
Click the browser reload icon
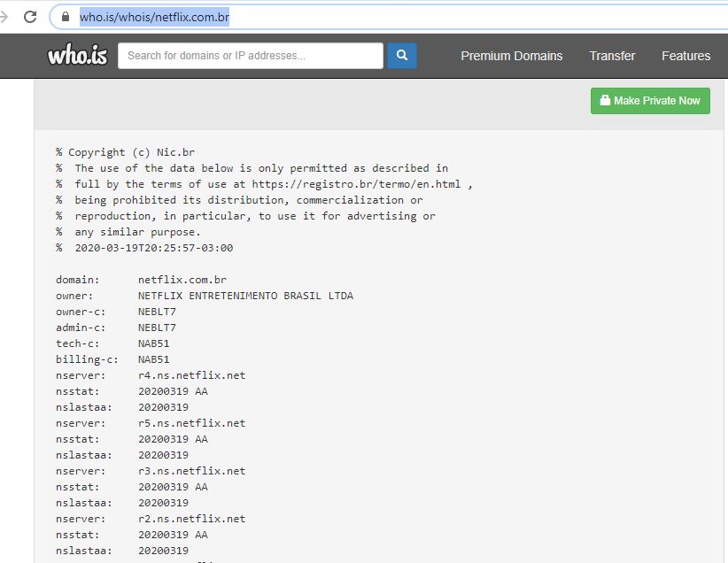[x=30, y=17]
